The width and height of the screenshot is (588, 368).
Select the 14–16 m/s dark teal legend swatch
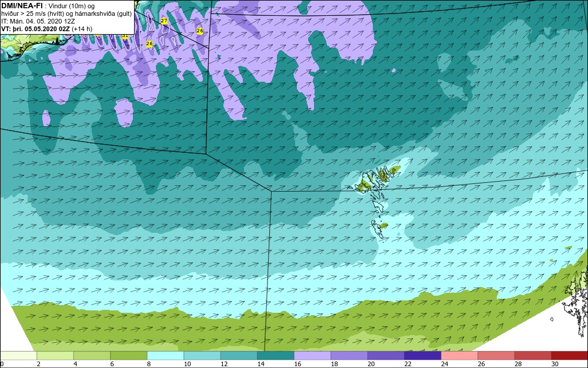click(x=276, y=356)
